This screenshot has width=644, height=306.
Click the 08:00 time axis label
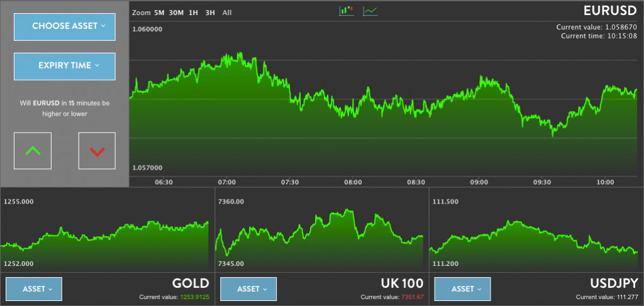tap(353, 182)
